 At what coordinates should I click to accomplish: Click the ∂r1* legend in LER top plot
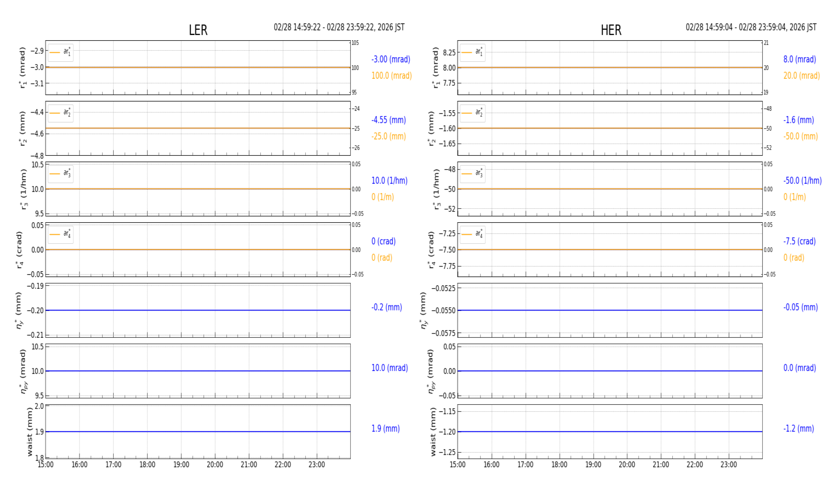pyautogui.click(x=61, y=52)
